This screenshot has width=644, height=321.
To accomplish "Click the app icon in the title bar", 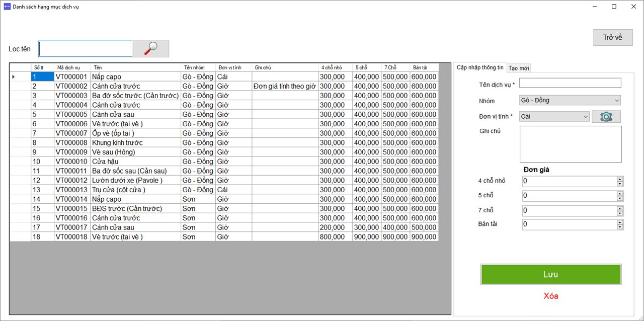I will pos(7,7).
